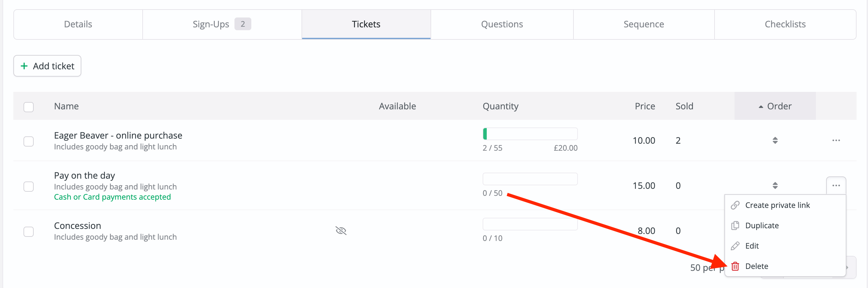Close the three-dot menu for Pay on the day

coord(836,185)
